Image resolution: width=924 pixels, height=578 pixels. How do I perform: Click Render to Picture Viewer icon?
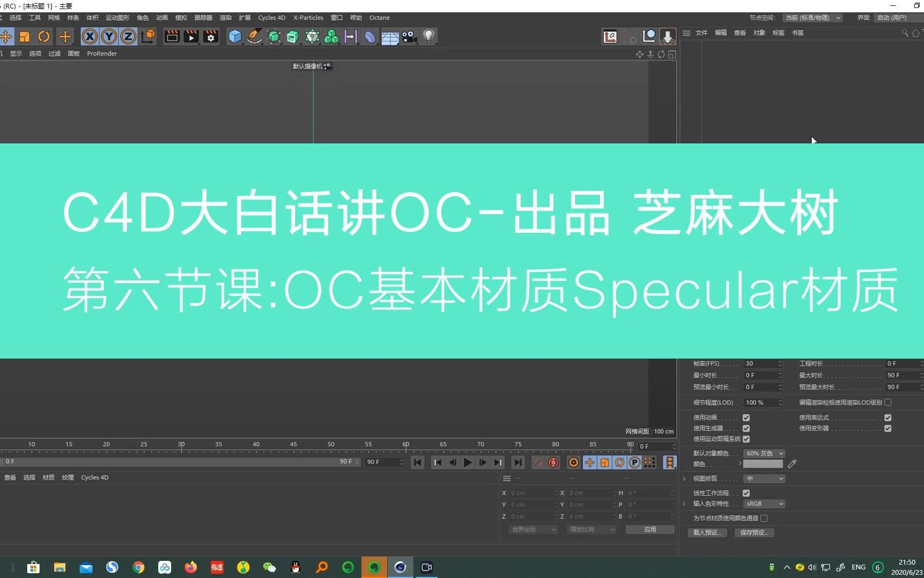(191, 36)
